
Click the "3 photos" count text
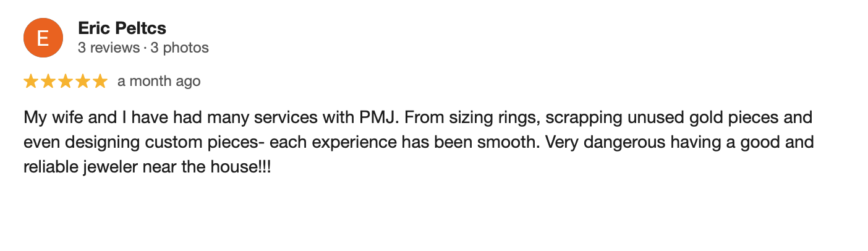[x=180, y=48]
